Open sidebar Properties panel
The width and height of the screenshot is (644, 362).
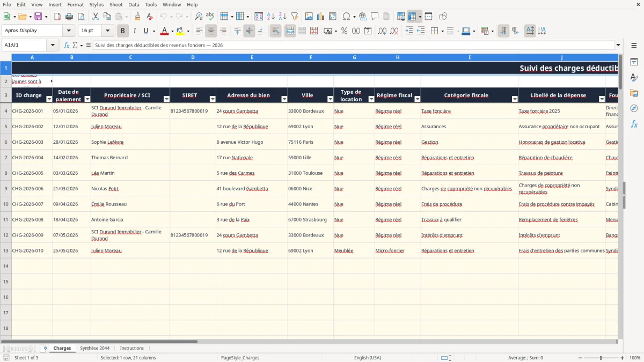[634, 62]
